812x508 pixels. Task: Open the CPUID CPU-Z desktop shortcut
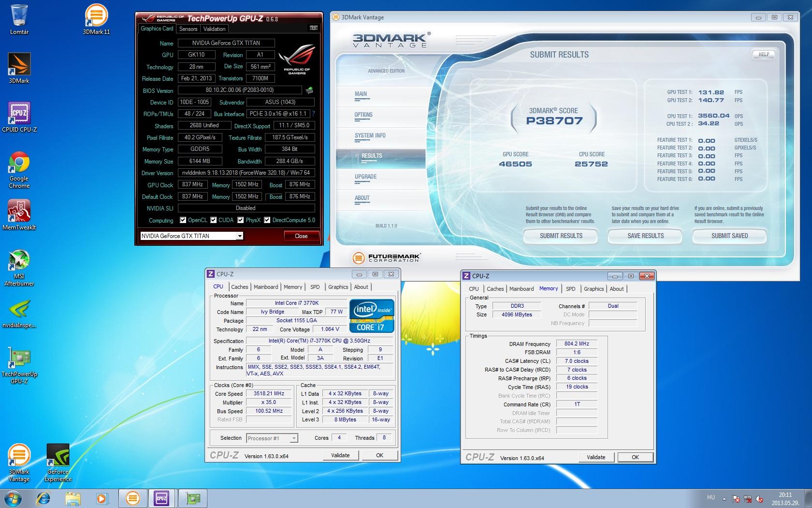click(x=19, y=117)
